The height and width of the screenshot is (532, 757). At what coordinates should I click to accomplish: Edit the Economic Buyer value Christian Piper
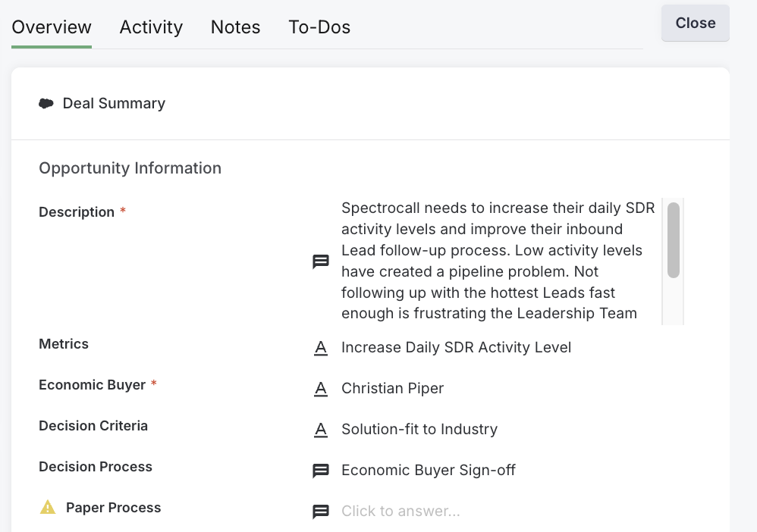coord(393,388)
